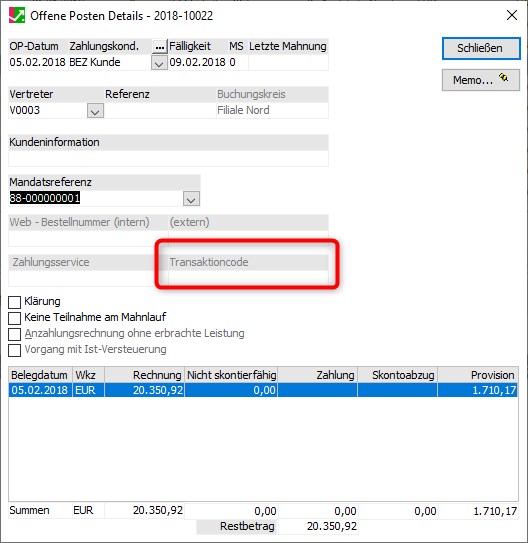Click the Web-Bestellnummer (intern) field
Screen dimensions: 528x543
pyautogui.click(x=88, y=239)
